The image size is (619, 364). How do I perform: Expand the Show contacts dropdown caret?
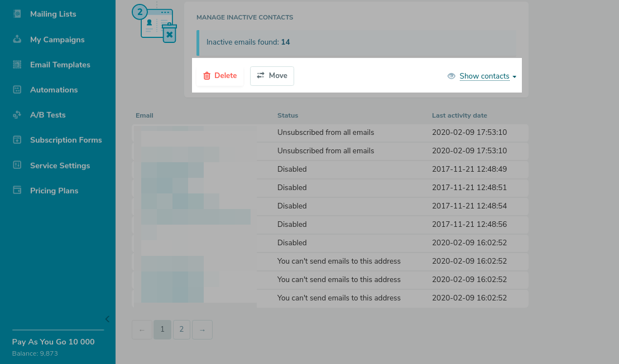click(x=514, y=76)
